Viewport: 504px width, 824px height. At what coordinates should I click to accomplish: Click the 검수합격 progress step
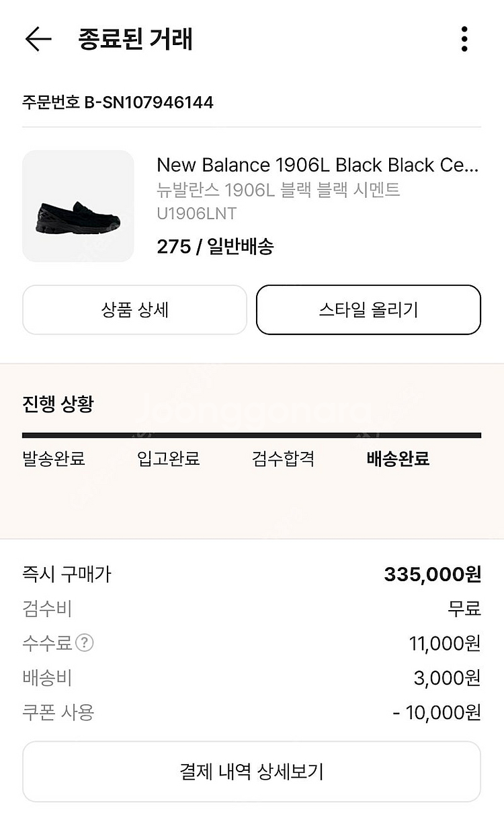point(283,459)
